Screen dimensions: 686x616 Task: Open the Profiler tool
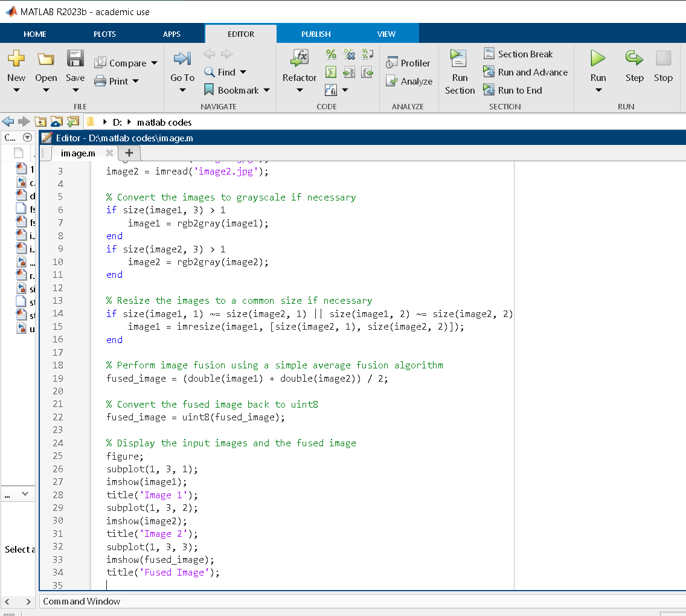coord(408,63)
